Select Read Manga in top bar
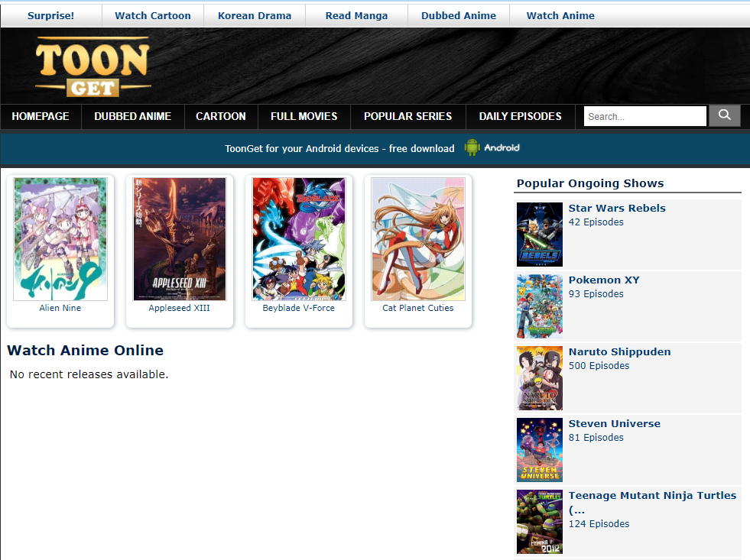Viewport: 750px width, 560px height. [356, 16]
